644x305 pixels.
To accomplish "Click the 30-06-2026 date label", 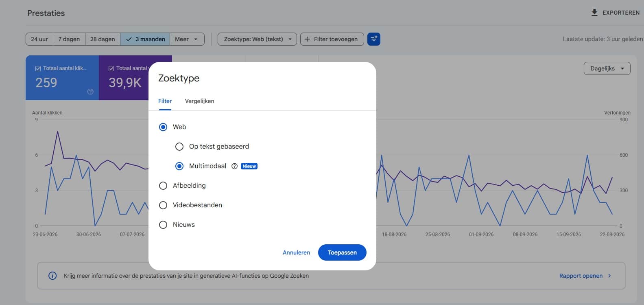I will tap(89, 235).
